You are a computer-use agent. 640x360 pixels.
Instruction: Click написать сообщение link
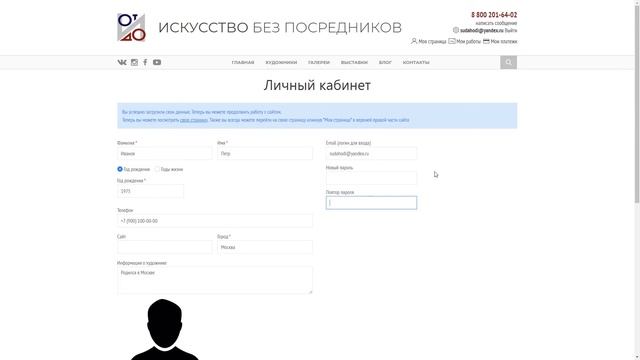496,23
